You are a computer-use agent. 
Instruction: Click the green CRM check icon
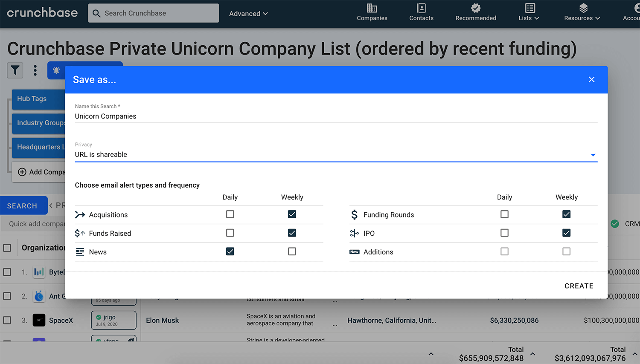pos(615,224)
